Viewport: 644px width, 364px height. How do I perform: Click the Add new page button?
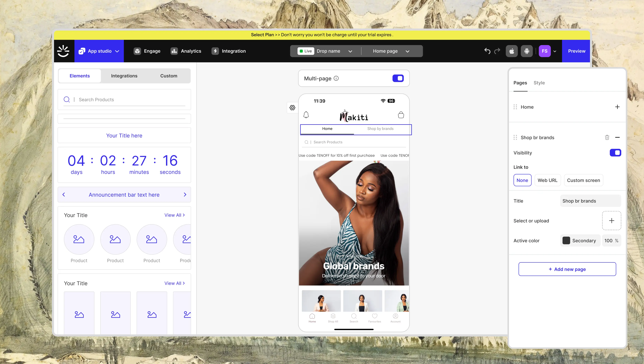(x=567, y=269)
